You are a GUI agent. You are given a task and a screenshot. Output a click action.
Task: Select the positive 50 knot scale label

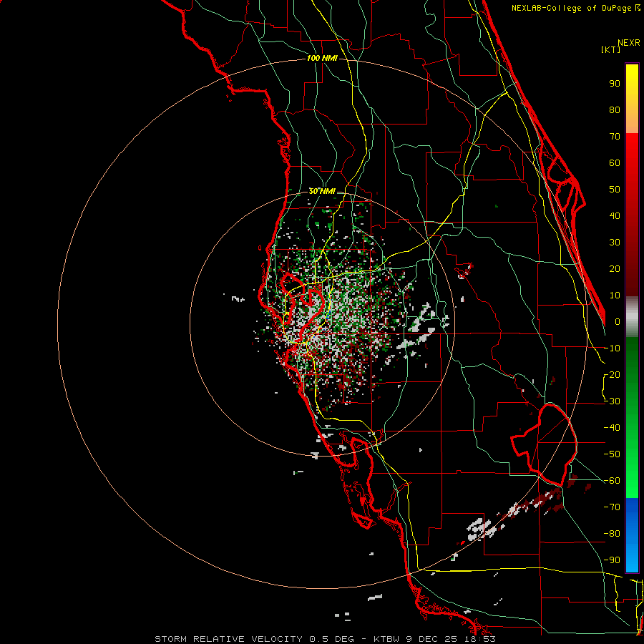coord(615,190)
